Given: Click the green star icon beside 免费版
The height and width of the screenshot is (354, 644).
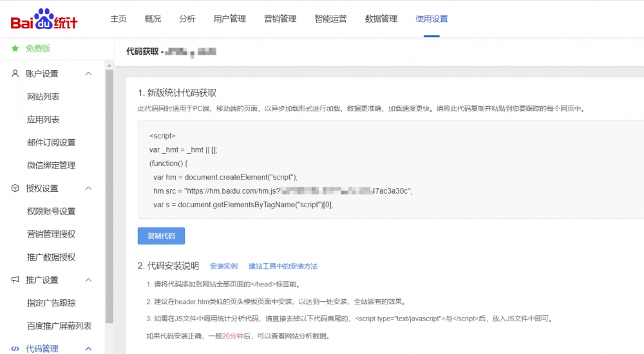Looking at the screenshot, I should [15, 48].
